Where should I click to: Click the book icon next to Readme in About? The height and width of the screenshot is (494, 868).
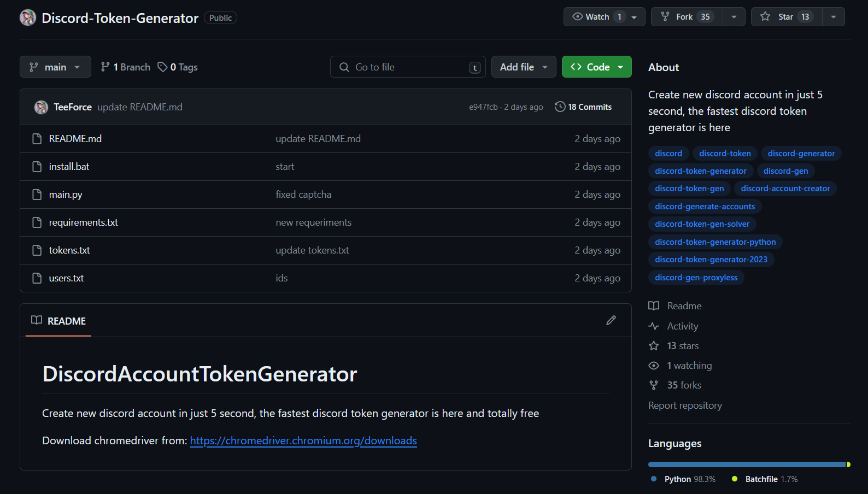(x=654, y=306)
